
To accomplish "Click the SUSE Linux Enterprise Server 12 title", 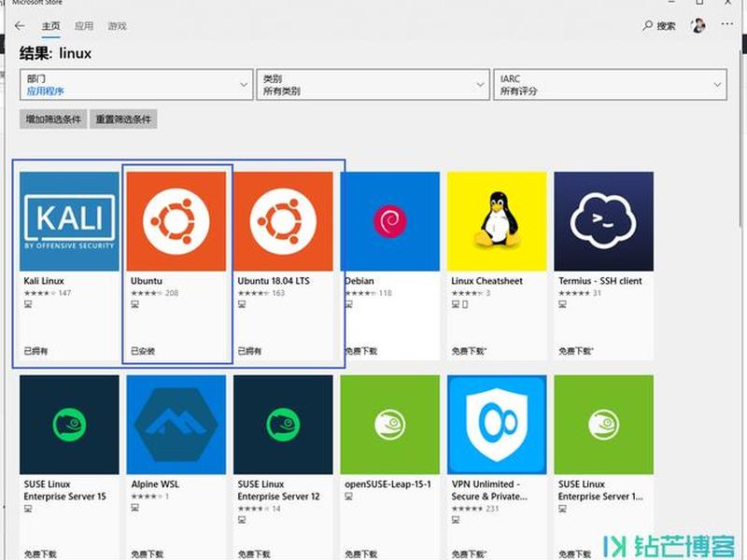I will 278,490.
